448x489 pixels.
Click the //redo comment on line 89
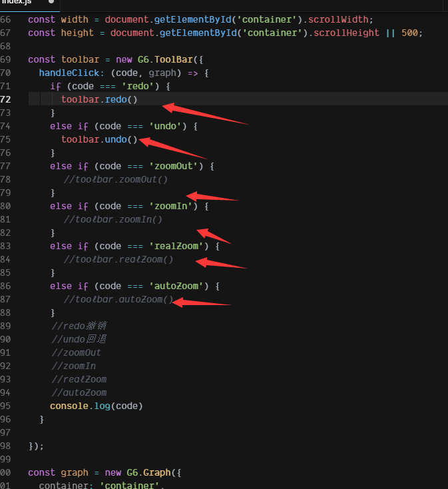tap(79, 326)
